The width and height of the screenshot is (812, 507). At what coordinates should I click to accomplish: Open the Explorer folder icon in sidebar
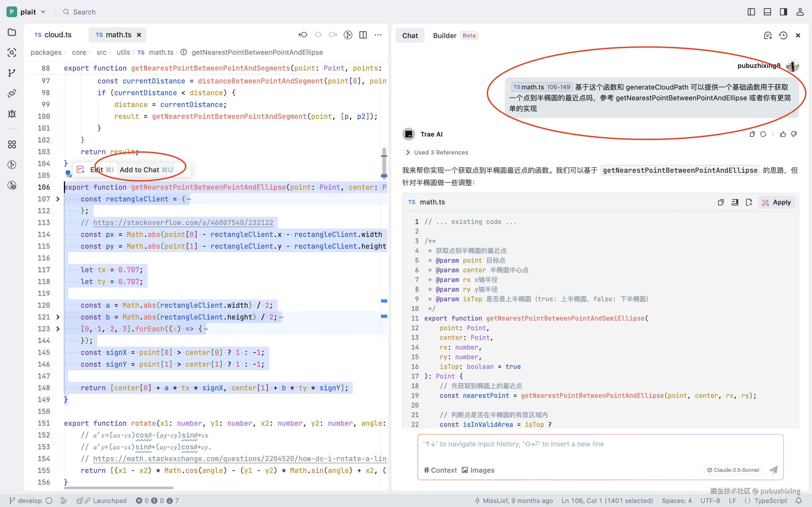coord(12,32)
